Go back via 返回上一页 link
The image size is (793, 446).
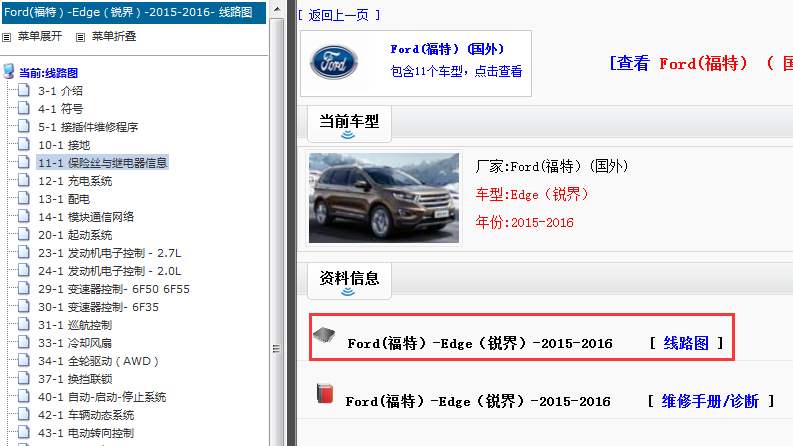[x=339, y=15]
